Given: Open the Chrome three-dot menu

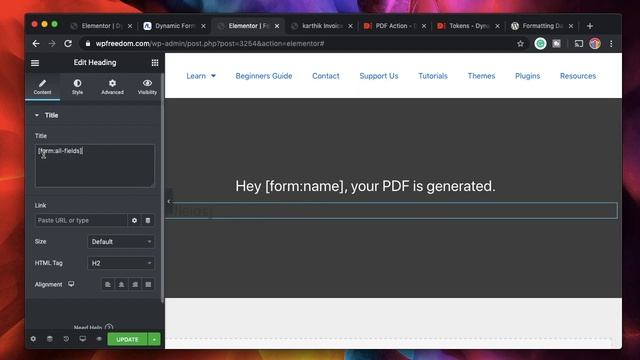Looking at the screenshot, I should [611, 44].
